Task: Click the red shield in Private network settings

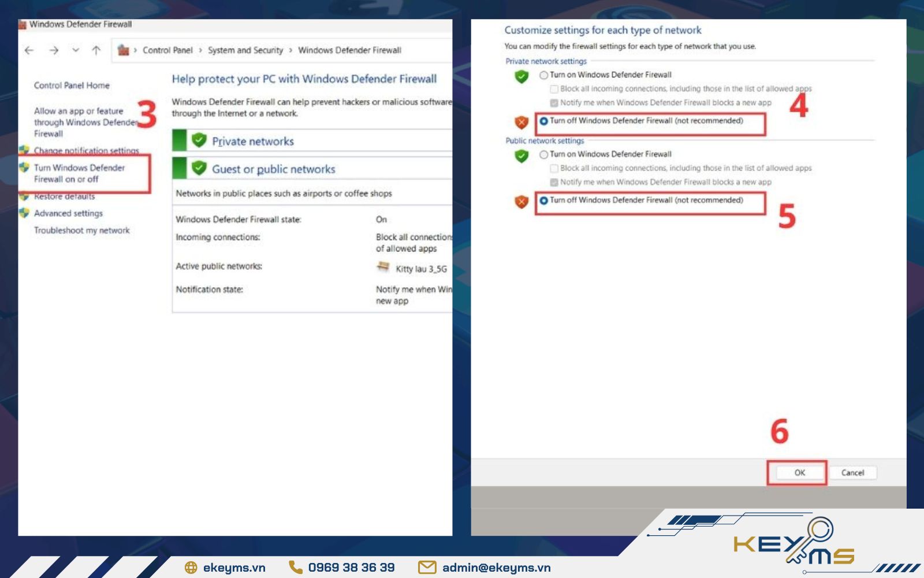Action: pyautogui.click(x=521, y=121)
